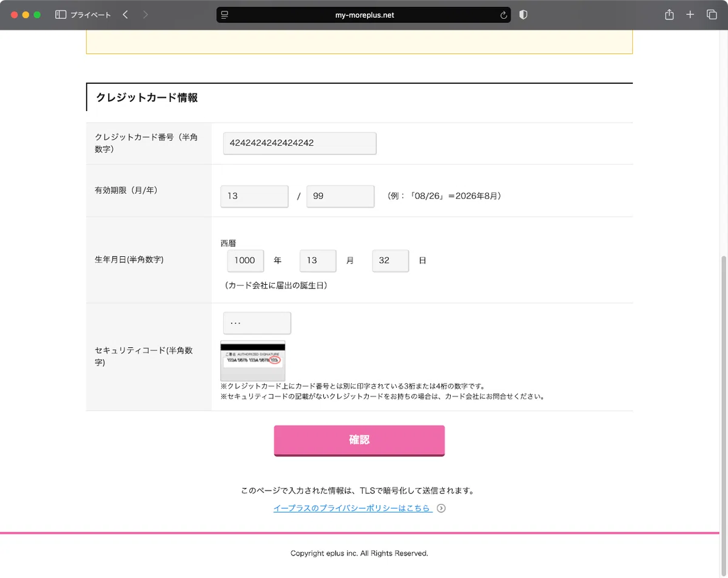
Task: Click the Copyright eplus inc. footer text
Action: (x=359, y=553)
